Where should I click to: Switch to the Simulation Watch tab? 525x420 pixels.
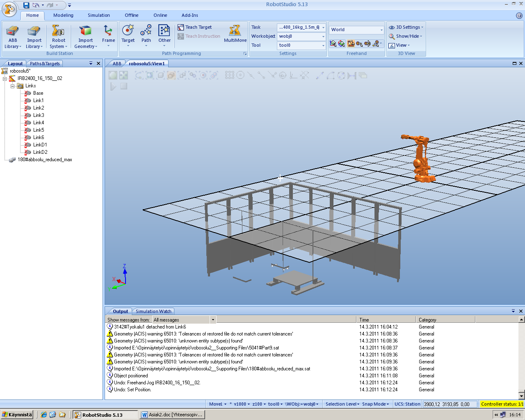pyautogui.click(x=153, y=311)
